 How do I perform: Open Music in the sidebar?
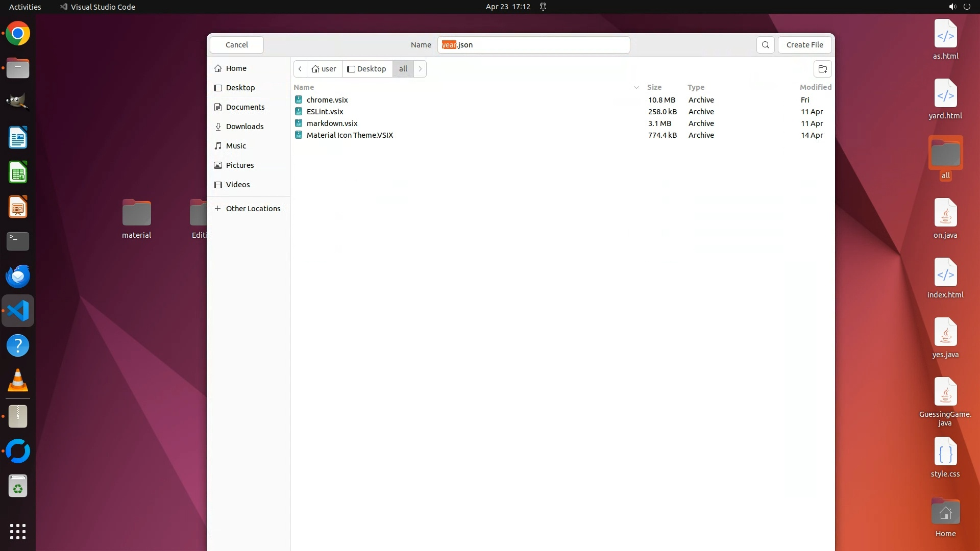click(x=236, y=146)
